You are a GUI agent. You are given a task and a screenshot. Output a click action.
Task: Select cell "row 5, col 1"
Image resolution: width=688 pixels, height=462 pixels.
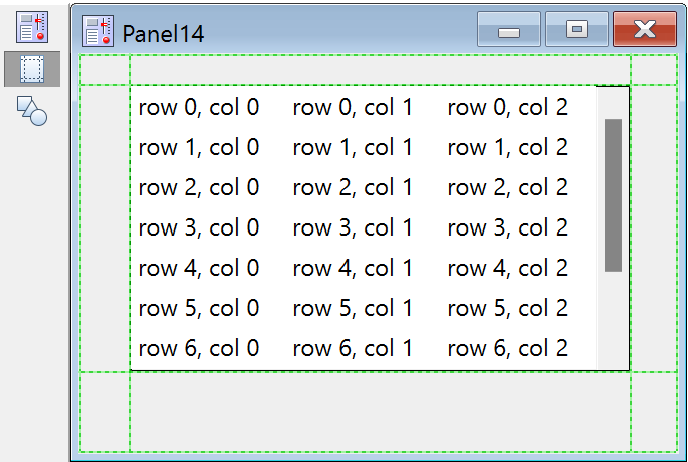tap(353, 308)
